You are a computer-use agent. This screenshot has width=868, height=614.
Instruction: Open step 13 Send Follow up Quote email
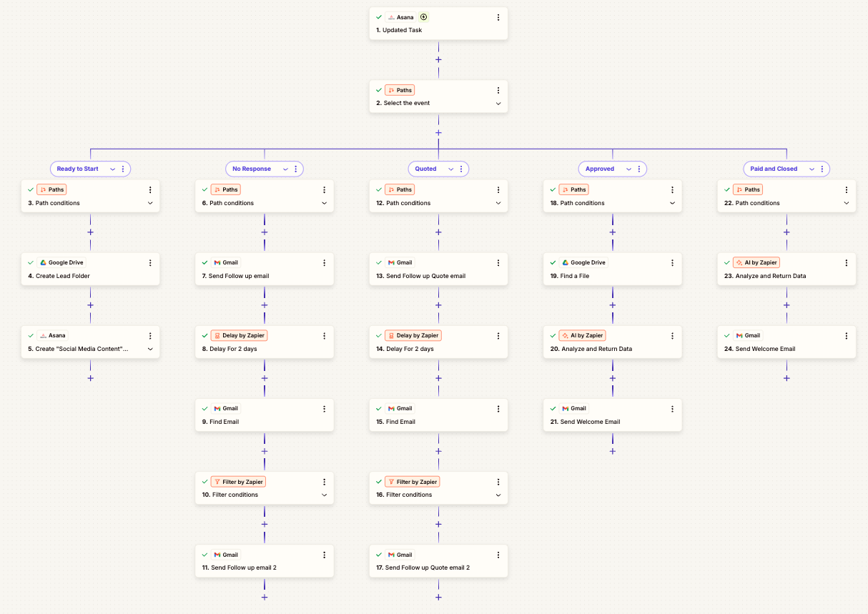438,269
